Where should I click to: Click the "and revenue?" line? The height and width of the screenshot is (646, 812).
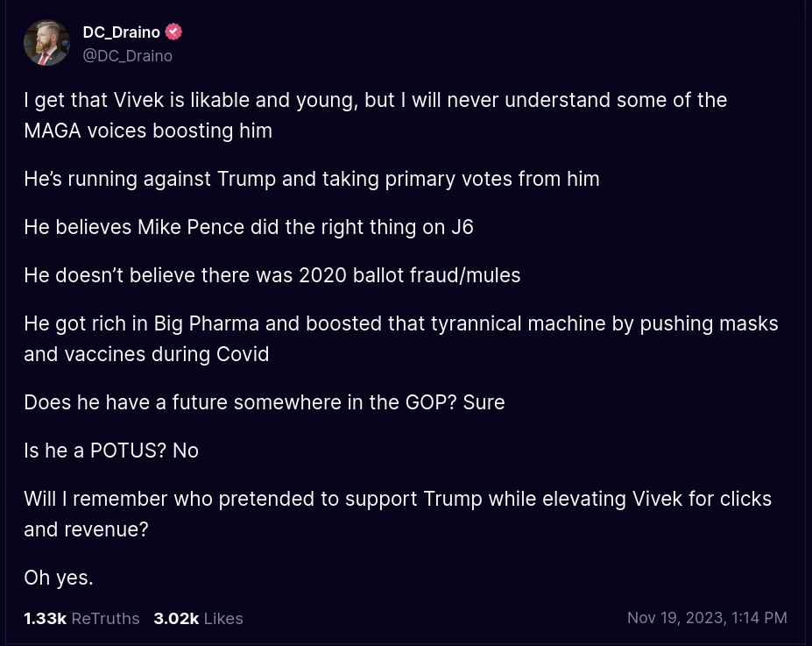(x=86, y=529)
